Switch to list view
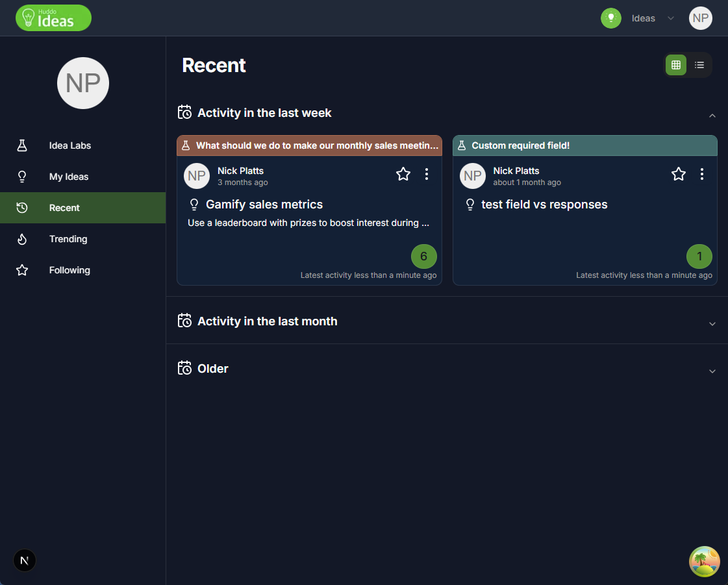This screenshot has height=585, width=728. [x=699, y=65]
